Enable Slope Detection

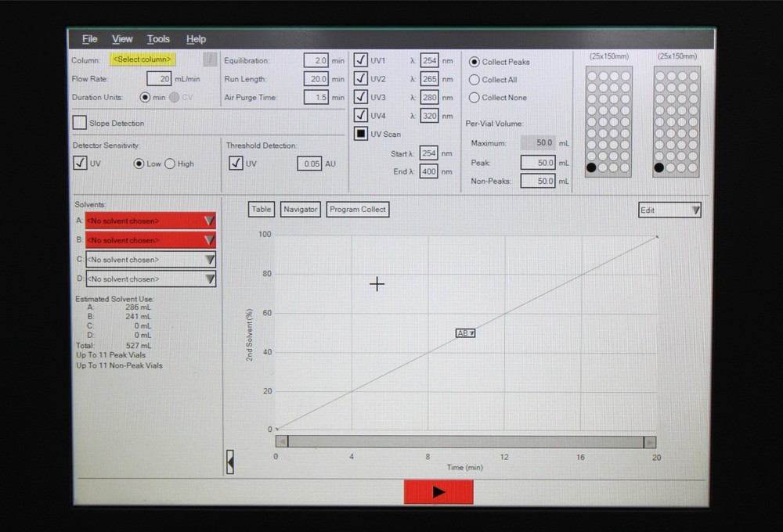click(79, 123)
